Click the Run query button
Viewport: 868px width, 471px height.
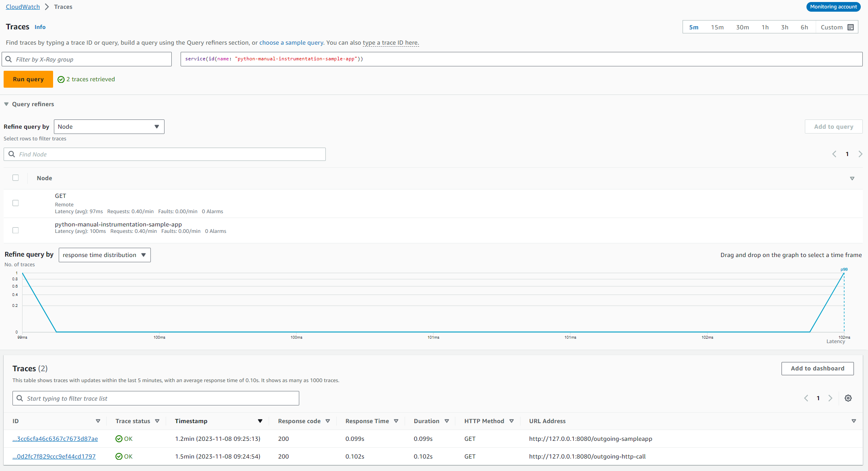(28, 79)
